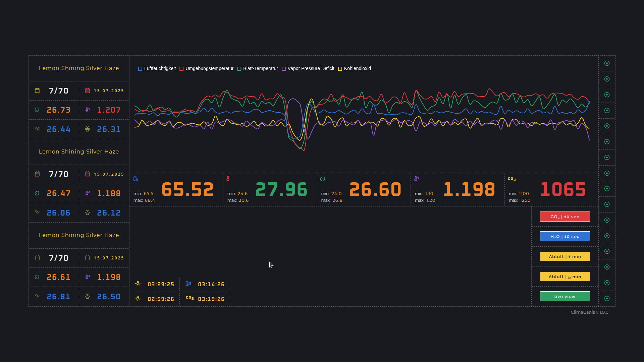Click sprout icon beside the 26.44 value
Screen dimensions: 644x362
tap(37, 129)
